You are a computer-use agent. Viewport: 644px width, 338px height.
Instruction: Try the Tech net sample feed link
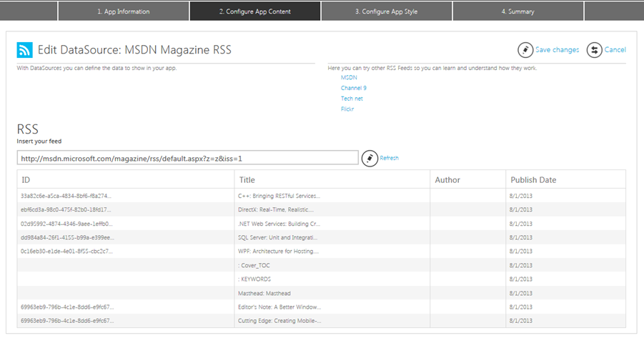(352, 99)
